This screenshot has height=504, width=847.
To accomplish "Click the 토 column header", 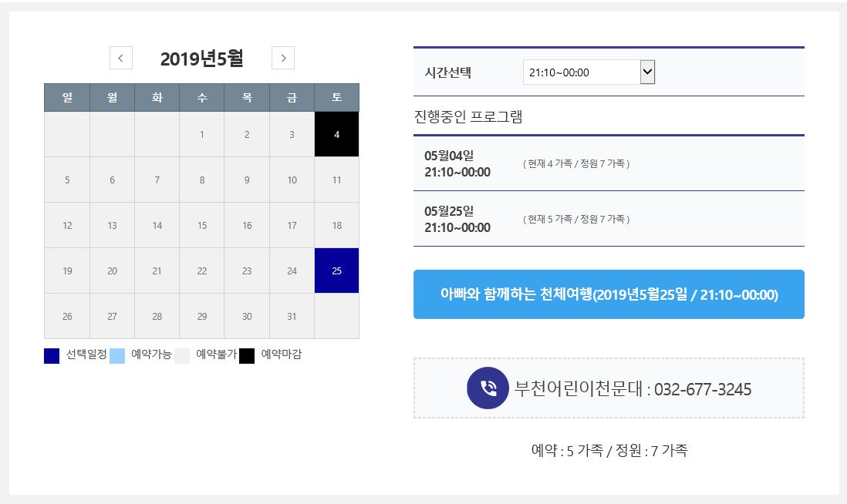I will click(x=336, y=98).
